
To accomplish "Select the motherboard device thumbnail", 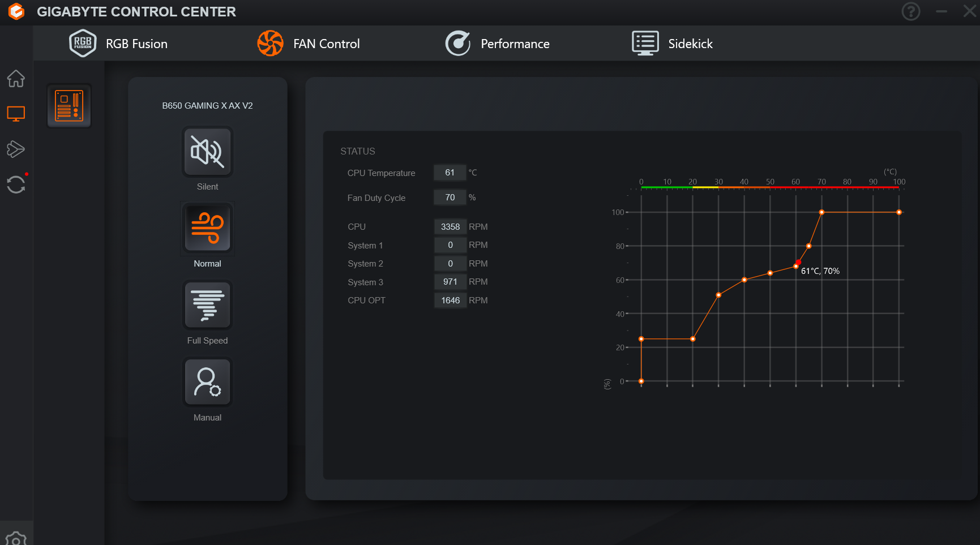I will click(x=69, y=106).
